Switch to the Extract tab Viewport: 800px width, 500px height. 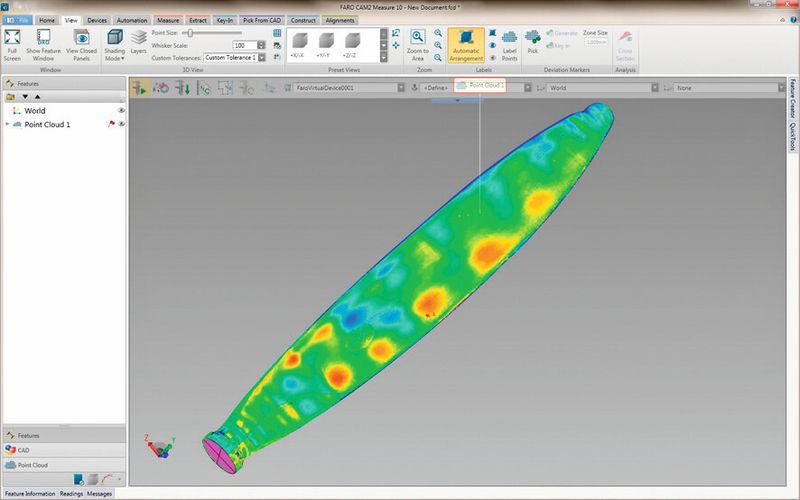[198, 20]
